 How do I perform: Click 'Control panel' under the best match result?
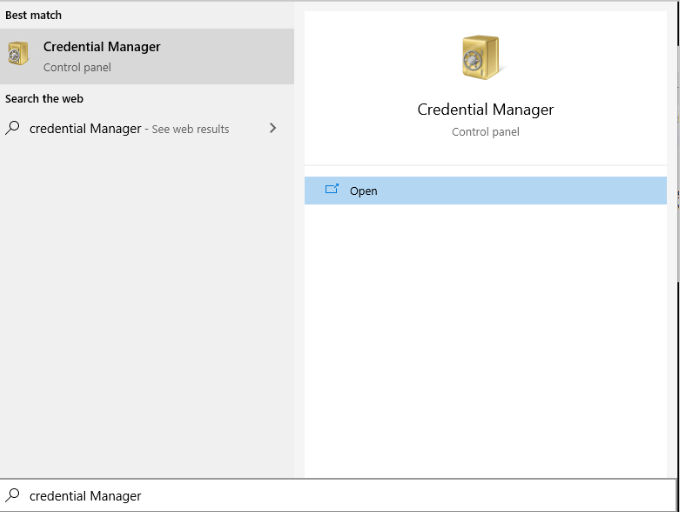click(77, 67)
